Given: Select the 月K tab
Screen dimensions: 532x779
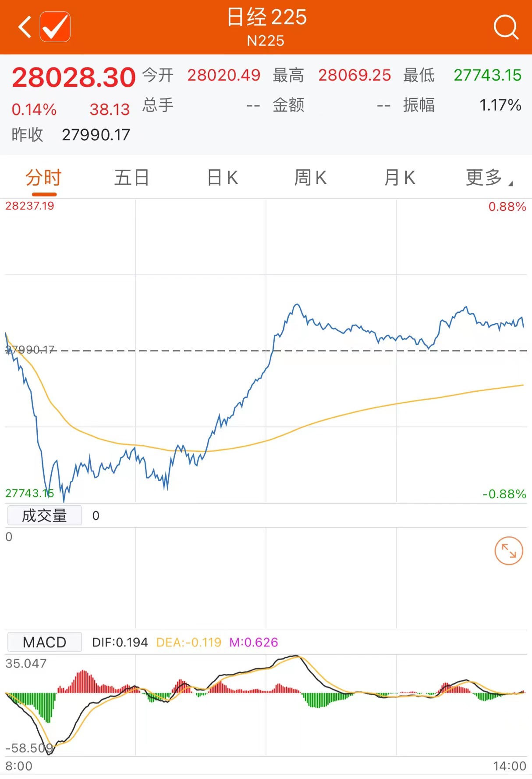Looking at the screenshot, I should tap(399, 178).
